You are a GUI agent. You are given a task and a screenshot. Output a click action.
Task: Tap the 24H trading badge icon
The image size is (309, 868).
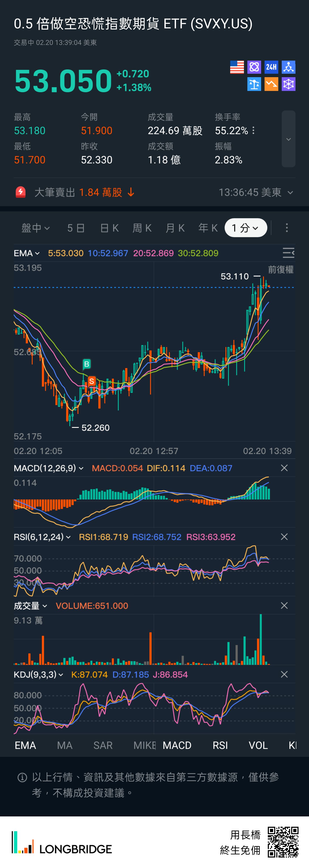pos(271,67)
